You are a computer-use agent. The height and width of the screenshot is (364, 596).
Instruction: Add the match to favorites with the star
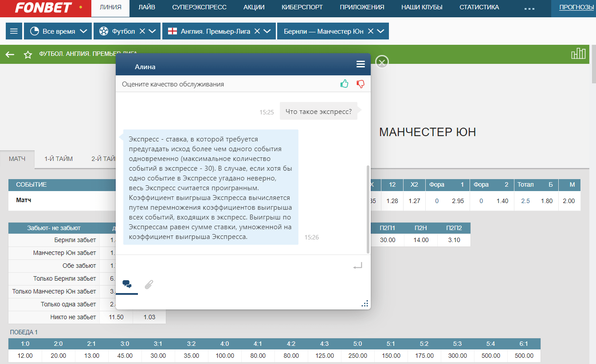(28, 55)
